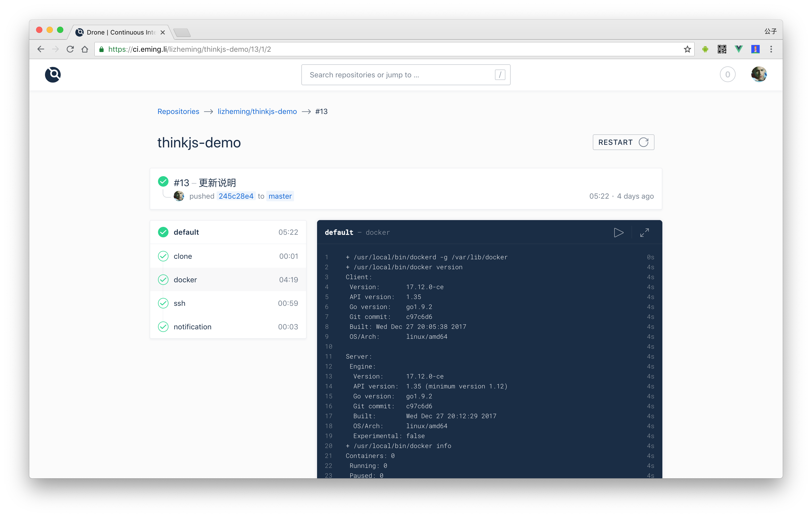Viewport: 812px width, 517px height.
Task: Focus the search repositories field
Action: (398, 75)
